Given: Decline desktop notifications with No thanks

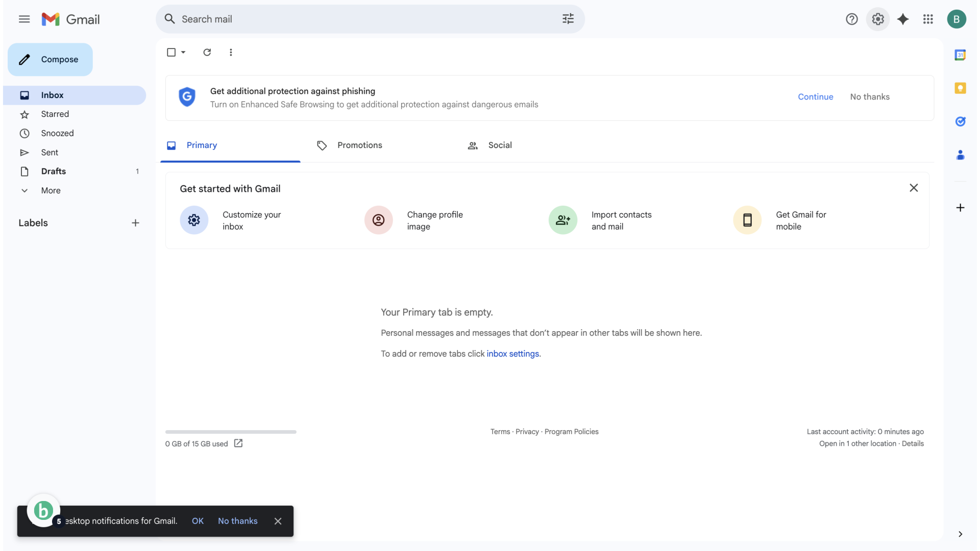Looking at the screenshot, I should 237,521.
